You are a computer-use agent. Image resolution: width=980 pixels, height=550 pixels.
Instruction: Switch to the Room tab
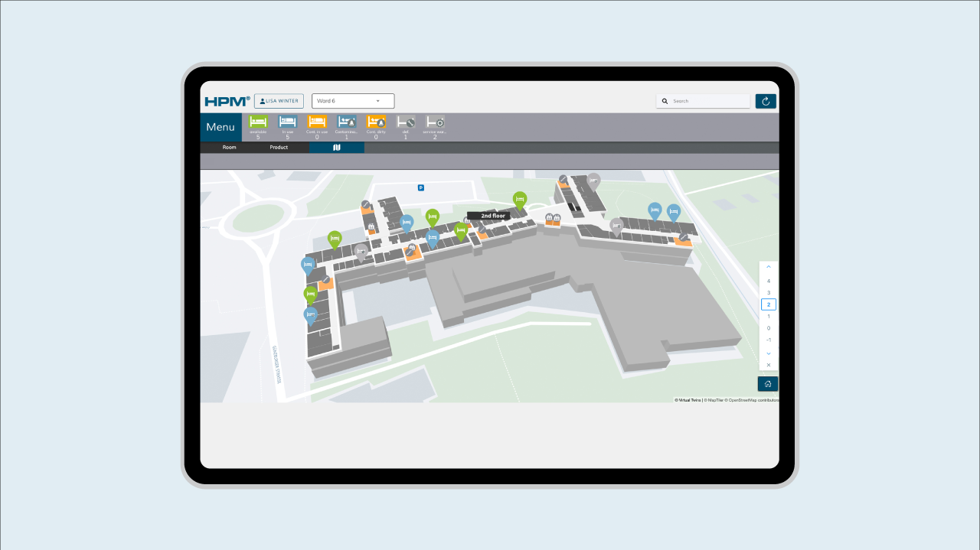coord(230,147)
